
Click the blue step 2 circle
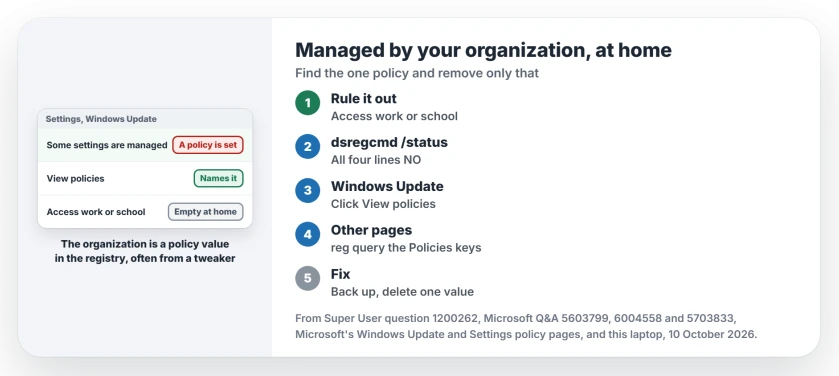pos(308,147)
